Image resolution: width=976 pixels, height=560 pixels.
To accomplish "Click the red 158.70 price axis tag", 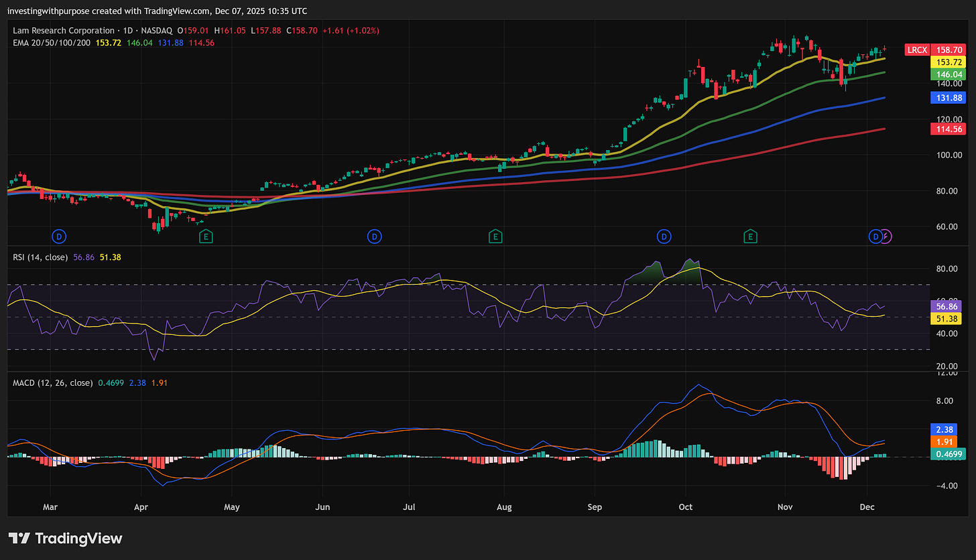I will coord(949,50).
